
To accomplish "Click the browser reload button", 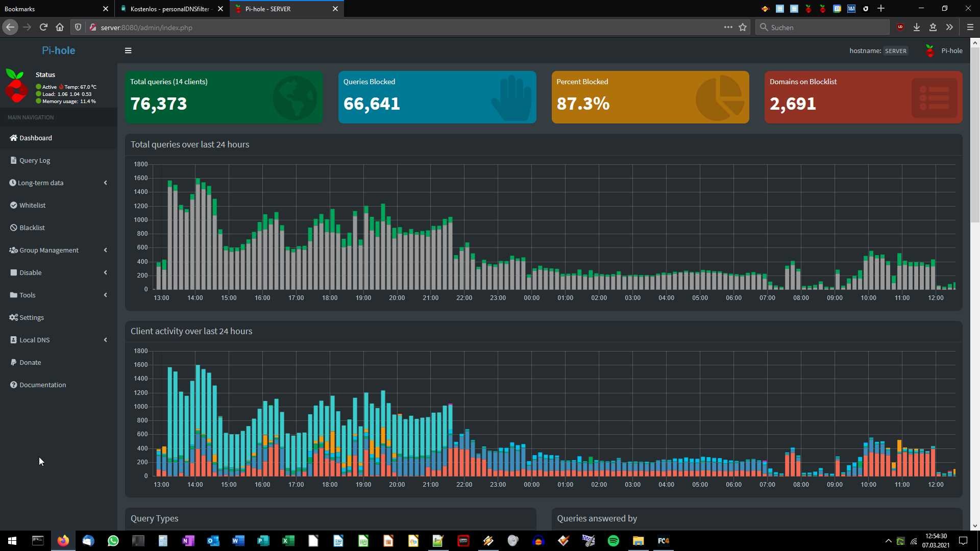I will pos(43,28).
